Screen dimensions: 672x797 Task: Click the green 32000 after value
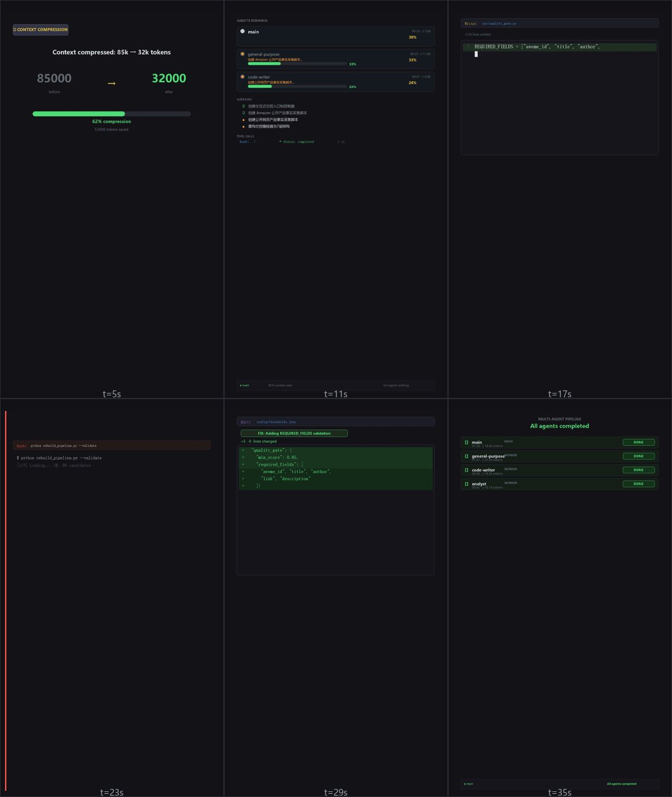coord(169,78)
